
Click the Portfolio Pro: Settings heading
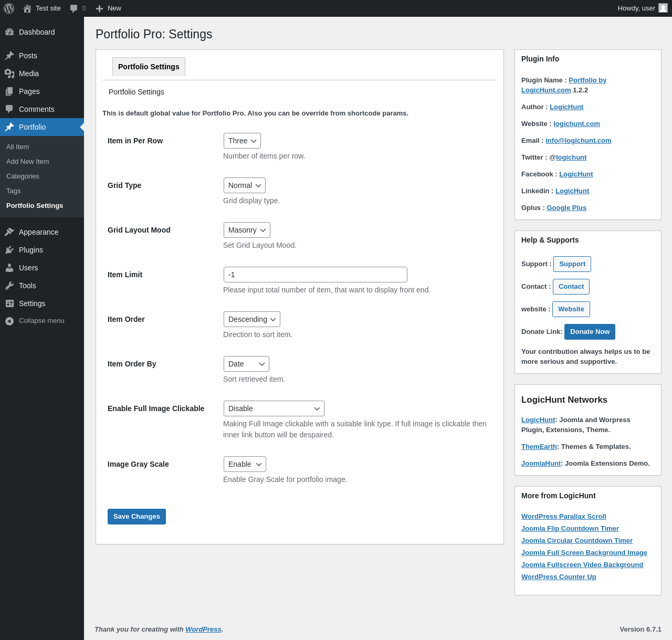click(x=154, y=34)
